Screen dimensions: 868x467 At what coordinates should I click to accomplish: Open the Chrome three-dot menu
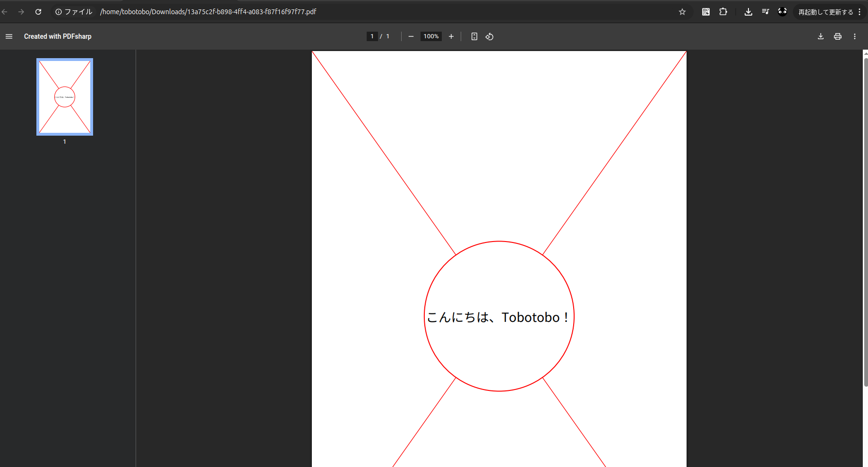point(859,12)
